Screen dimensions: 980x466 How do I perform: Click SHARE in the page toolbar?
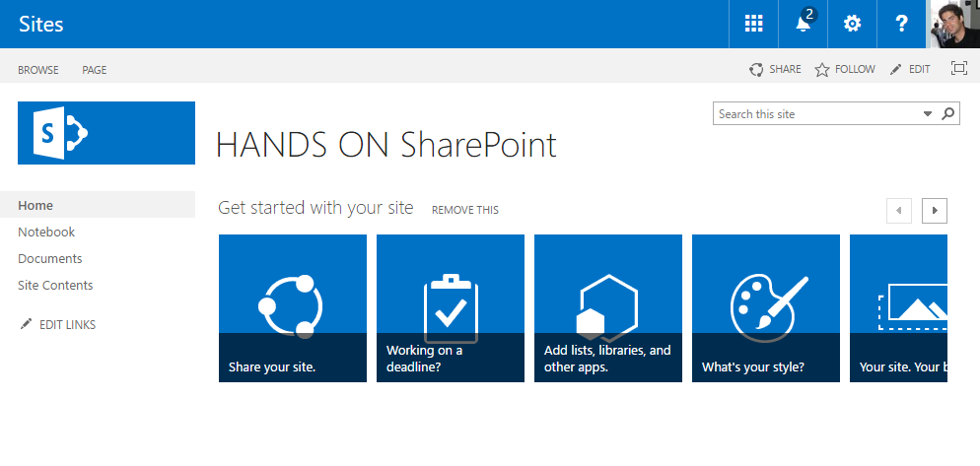point(775,70)
